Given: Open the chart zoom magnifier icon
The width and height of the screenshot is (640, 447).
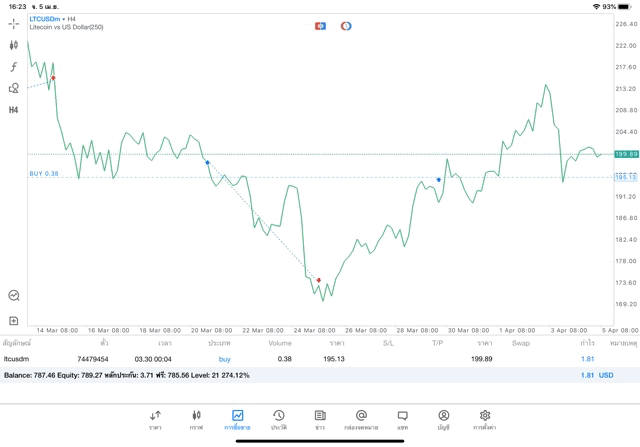Looking at the screenshot, I should click(14, 295).
